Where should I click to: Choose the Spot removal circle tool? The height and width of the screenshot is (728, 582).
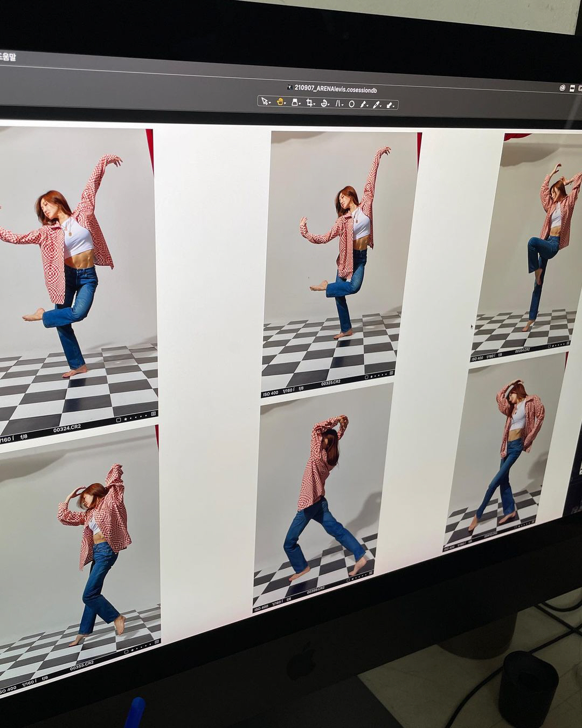[x=351, y=104]
